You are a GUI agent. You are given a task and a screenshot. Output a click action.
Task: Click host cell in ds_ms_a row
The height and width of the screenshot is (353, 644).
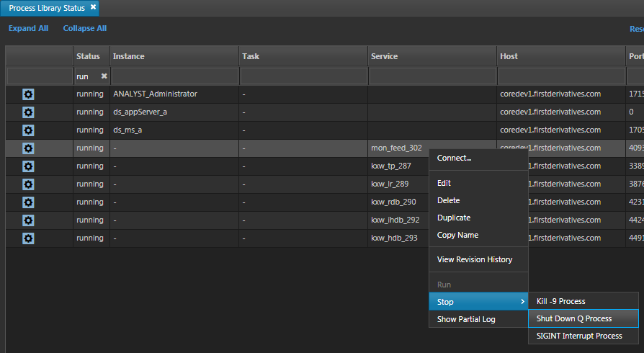[x=561, y=130]
